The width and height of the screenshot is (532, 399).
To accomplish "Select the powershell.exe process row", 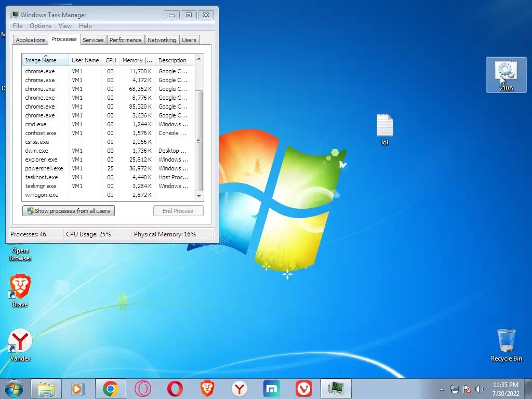I will tap(108, 168).
